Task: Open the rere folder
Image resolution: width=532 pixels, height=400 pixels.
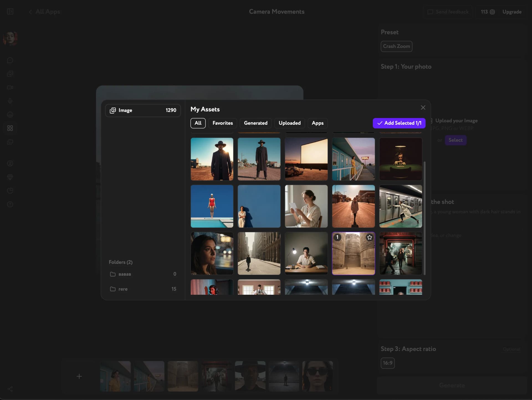Action: (143, 289)
